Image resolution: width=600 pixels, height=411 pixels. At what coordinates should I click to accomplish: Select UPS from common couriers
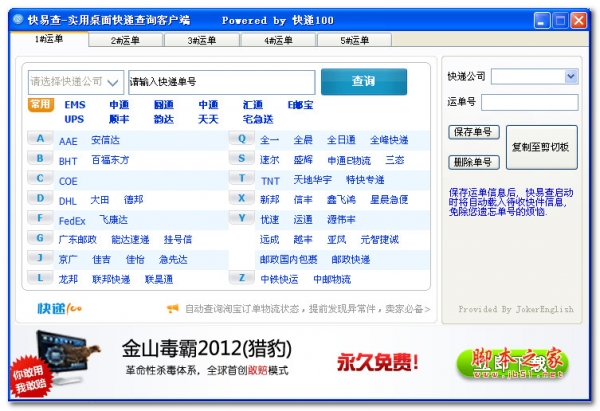click(74, 119)
